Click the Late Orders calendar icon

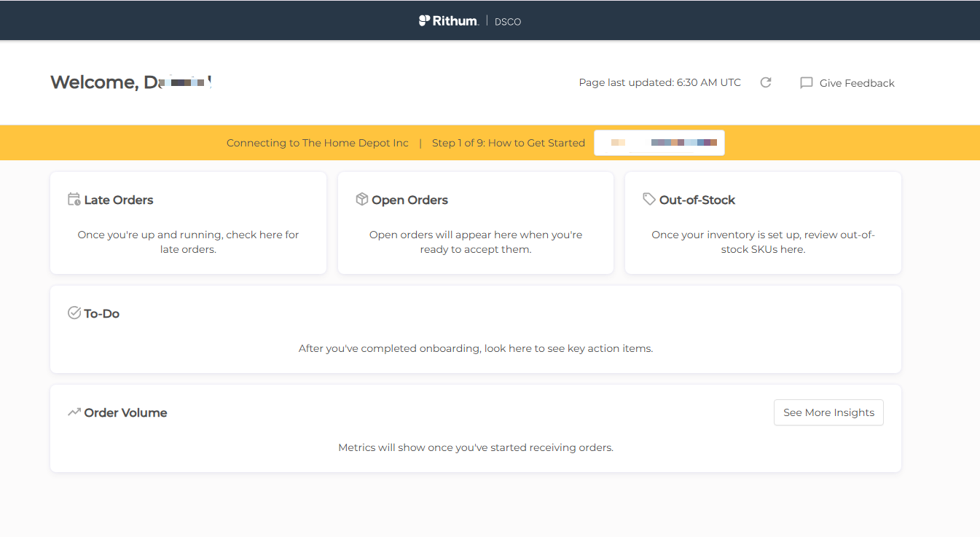click(x=74, y=200)
